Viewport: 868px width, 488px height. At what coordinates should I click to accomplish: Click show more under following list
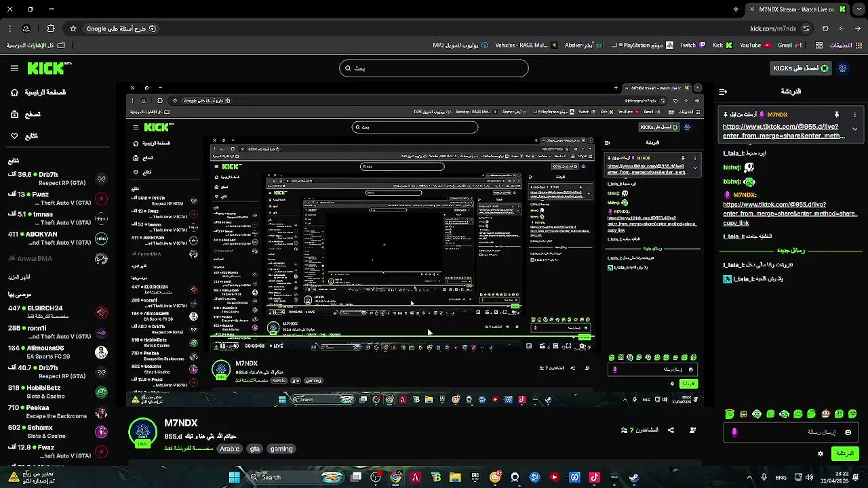20,277
